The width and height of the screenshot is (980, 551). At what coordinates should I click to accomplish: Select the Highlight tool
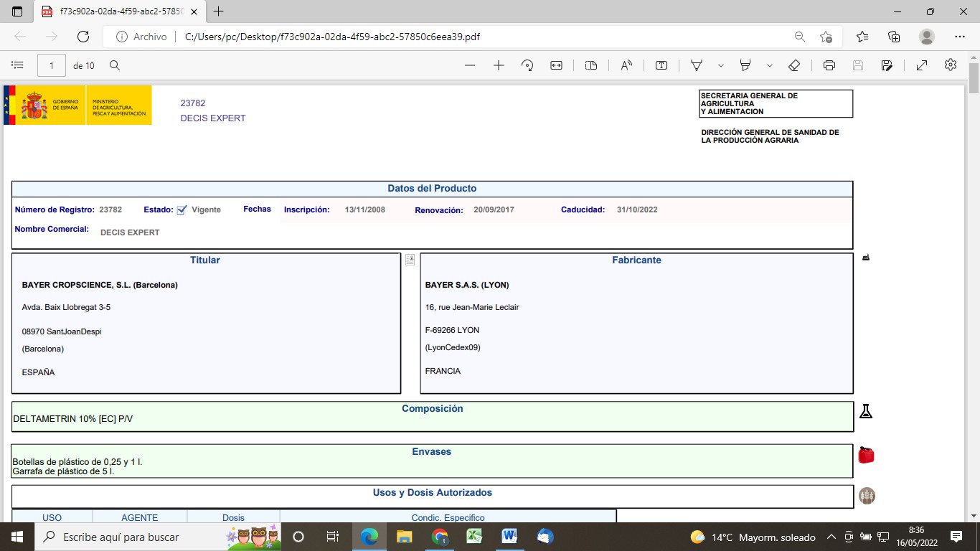coord(745,65)
